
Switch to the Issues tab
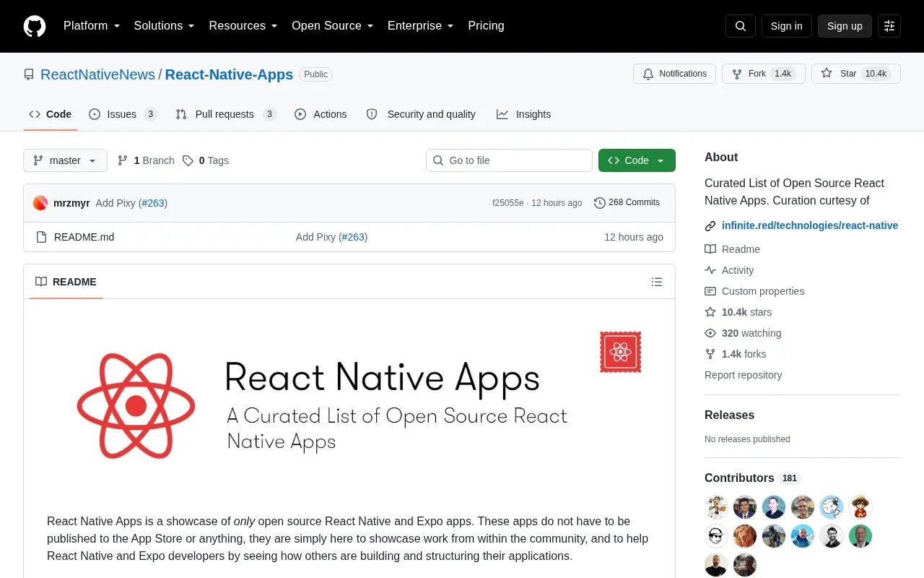point(123,114)
